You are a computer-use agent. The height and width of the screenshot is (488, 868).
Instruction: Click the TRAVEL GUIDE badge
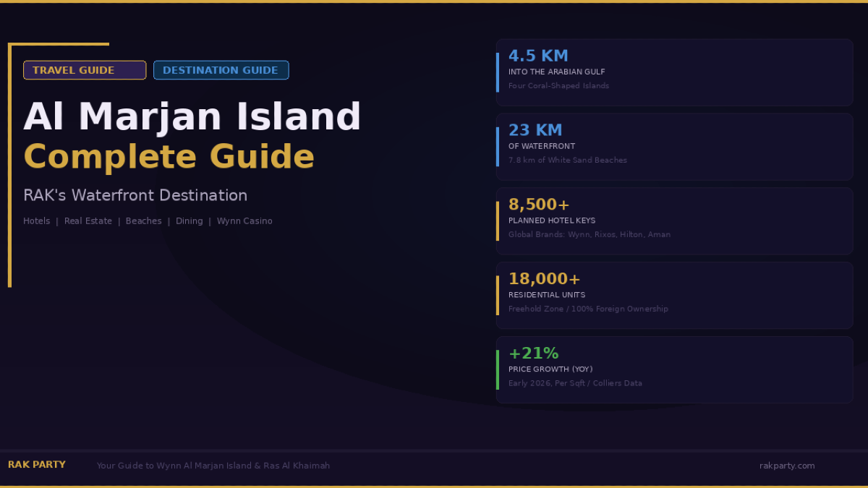coord(84,70)
